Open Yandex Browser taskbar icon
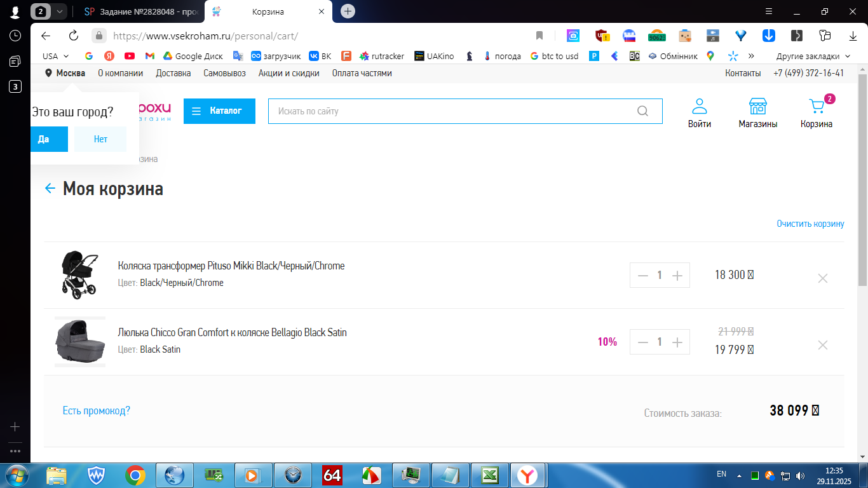 point(527,475)
